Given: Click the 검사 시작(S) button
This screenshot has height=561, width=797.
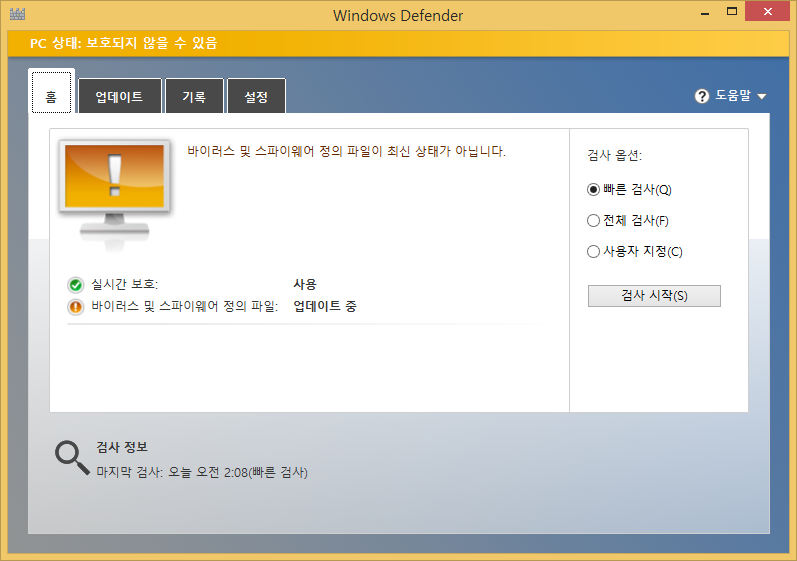Looking at the screenshot, I should 654,296.
